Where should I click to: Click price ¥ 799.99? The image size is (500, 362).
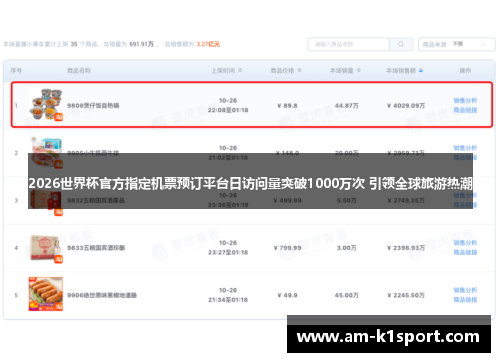[x=287, y=248]
